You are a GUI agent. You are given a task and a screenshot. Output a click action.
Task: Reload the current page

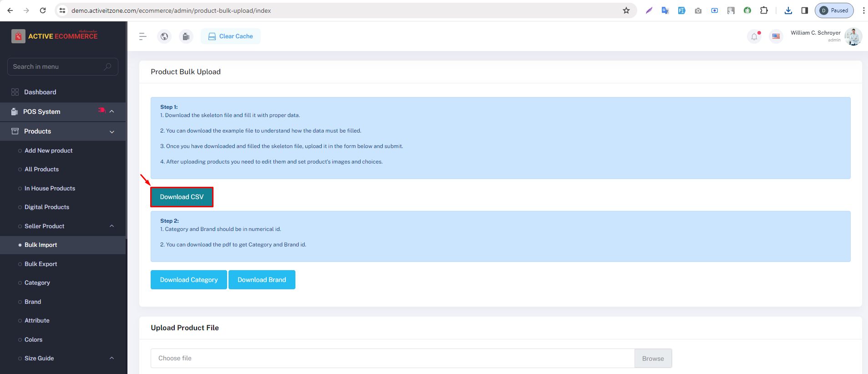click(43, 10)
